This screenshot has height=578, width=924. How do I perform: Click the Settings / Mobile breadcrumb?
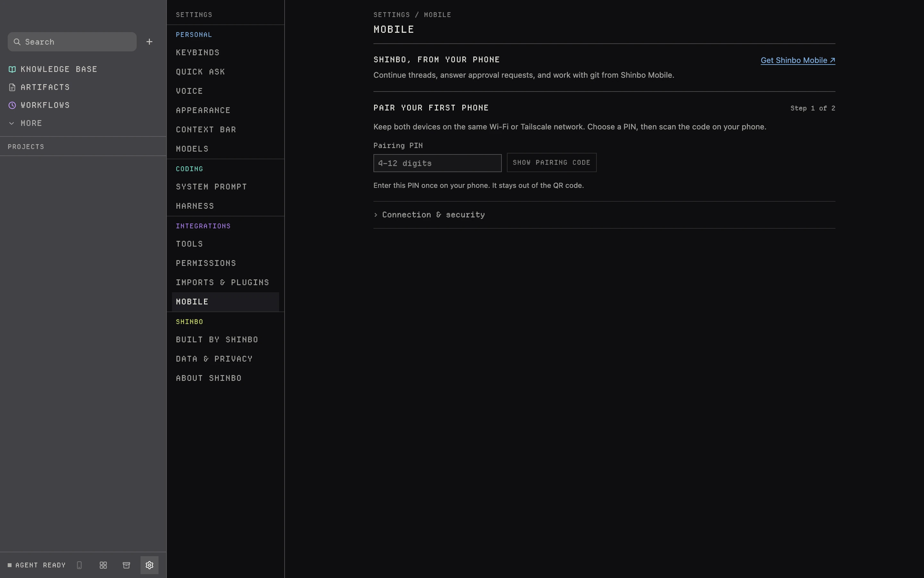(412, 15)
